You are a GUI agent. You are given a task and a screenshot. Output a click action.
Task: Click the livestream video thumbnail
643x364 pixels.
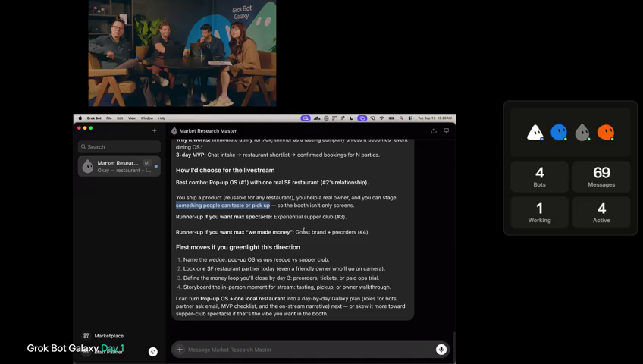tap(182, 53)
